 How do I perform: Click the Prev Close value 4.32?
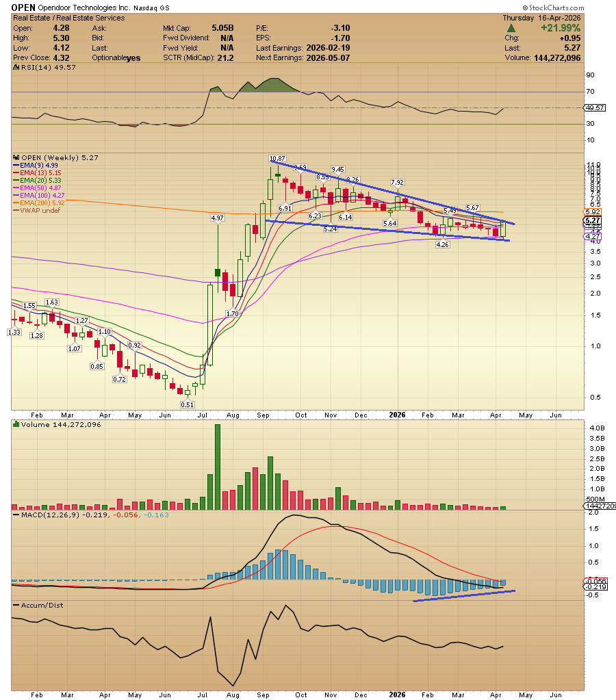(61, 58)
